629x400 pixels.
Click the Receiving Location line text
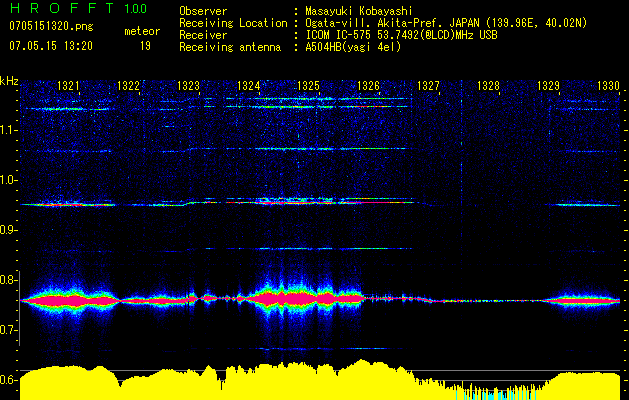pyautogui.click(x=383, y=23)
